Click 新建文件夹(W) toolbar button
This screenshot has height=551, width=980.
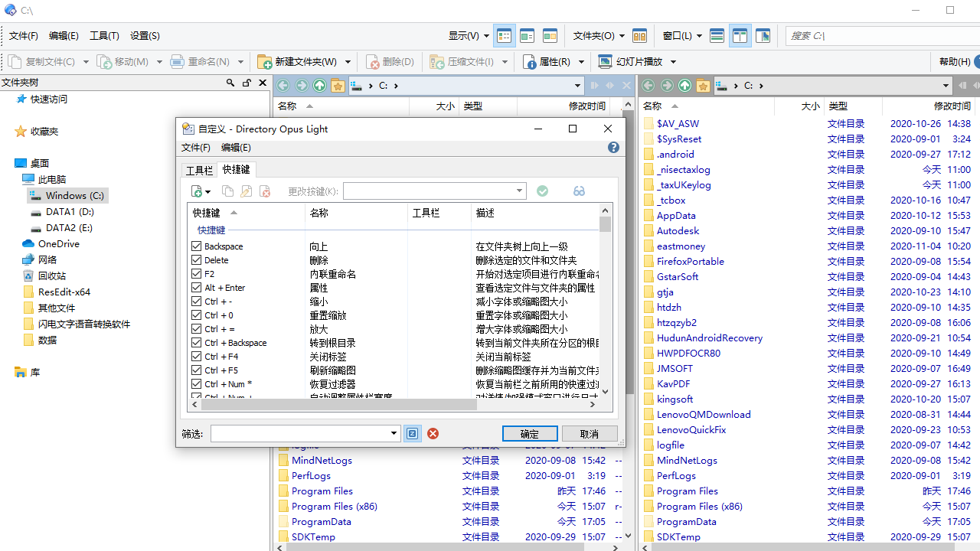coord(297,62)
